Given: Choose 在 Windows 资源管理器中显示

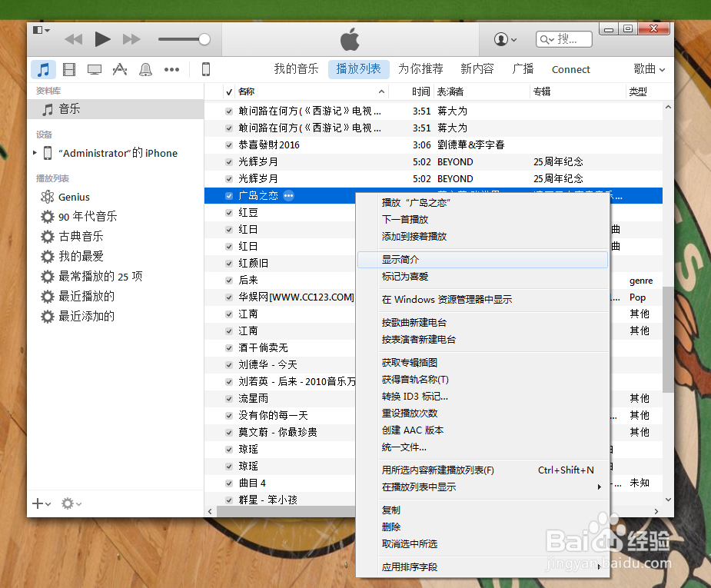Looking at the screenshot, I should click(x=483, y=300).
